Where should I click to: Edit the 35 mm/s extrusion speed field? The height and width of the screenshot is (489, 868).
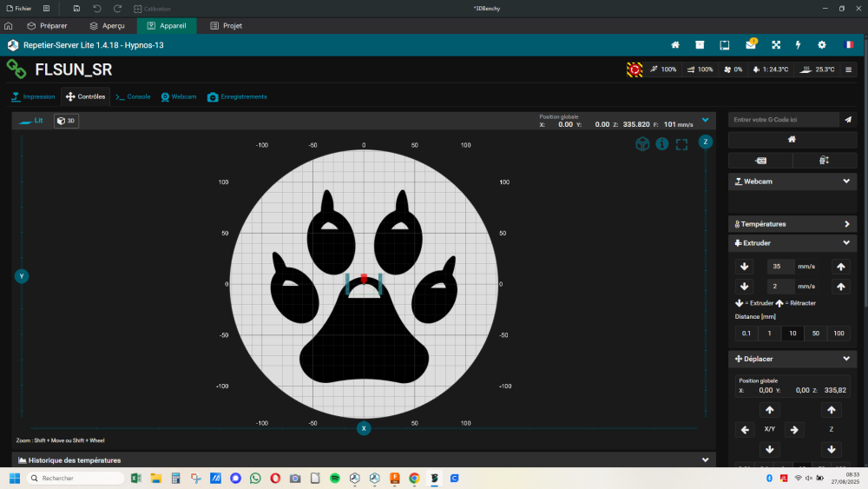click(780, 267)
